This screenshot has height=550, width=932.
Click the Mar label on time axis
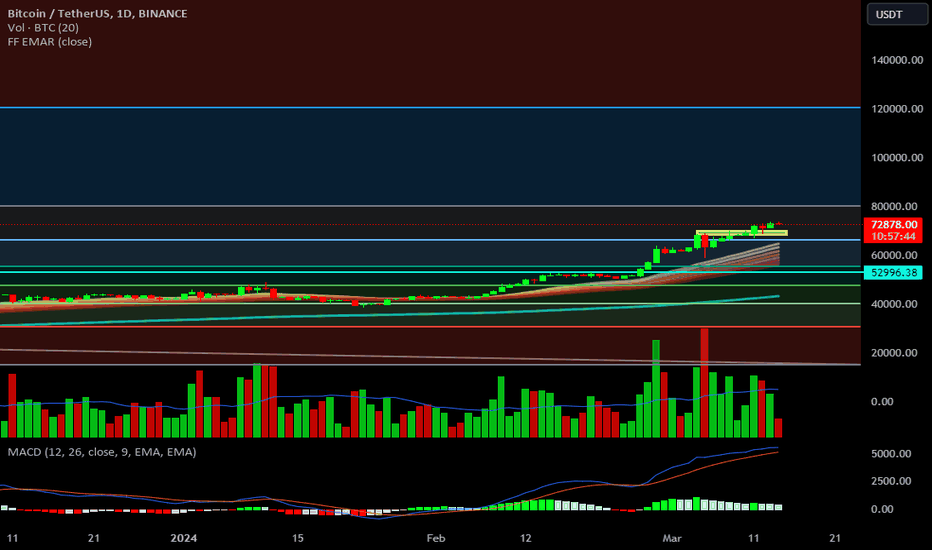tap(672, 538)
